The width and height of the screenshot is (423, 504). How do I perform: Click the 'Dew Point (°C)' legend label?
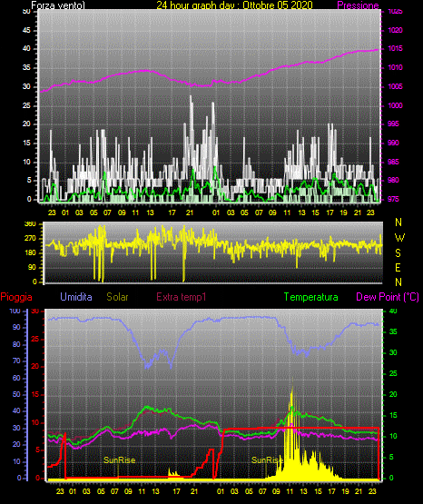(388, 297)
